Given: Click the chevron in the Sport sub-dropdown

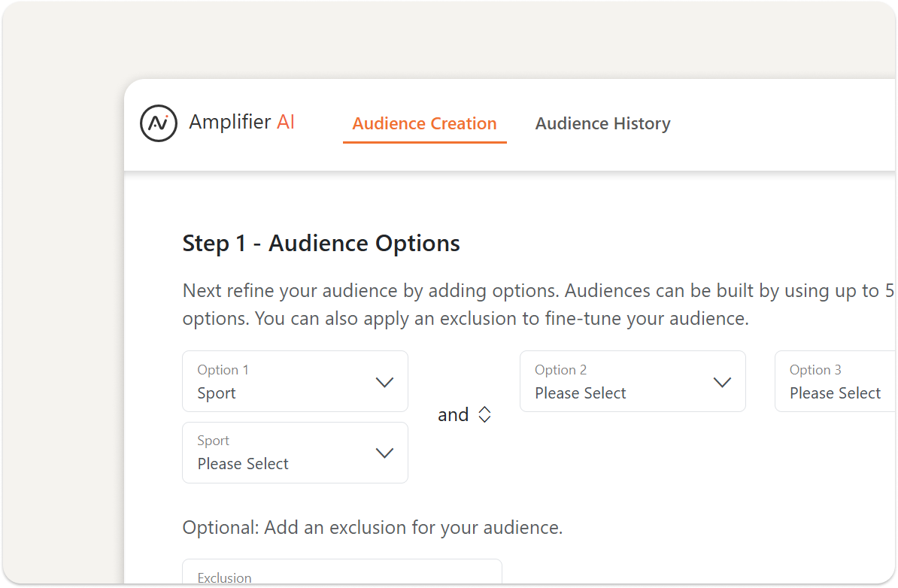Looking at the screenshot, I should point(384,453).
